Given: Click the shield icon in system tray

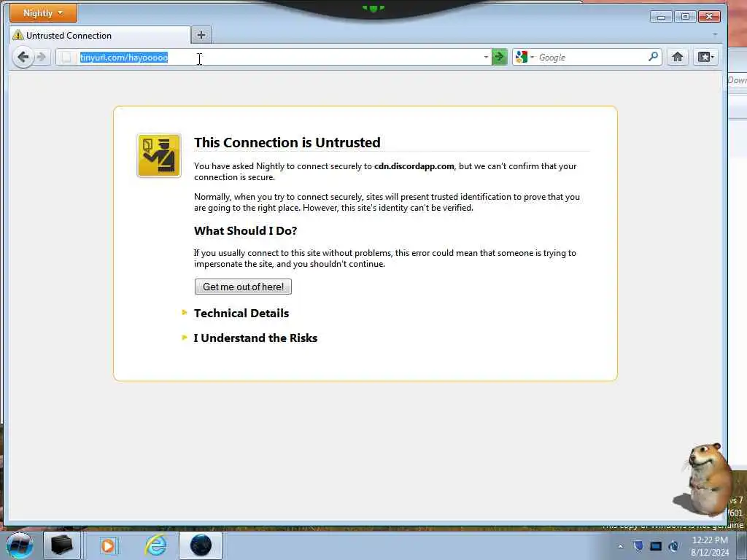Looking at the screenshot, I should [638, 546].
